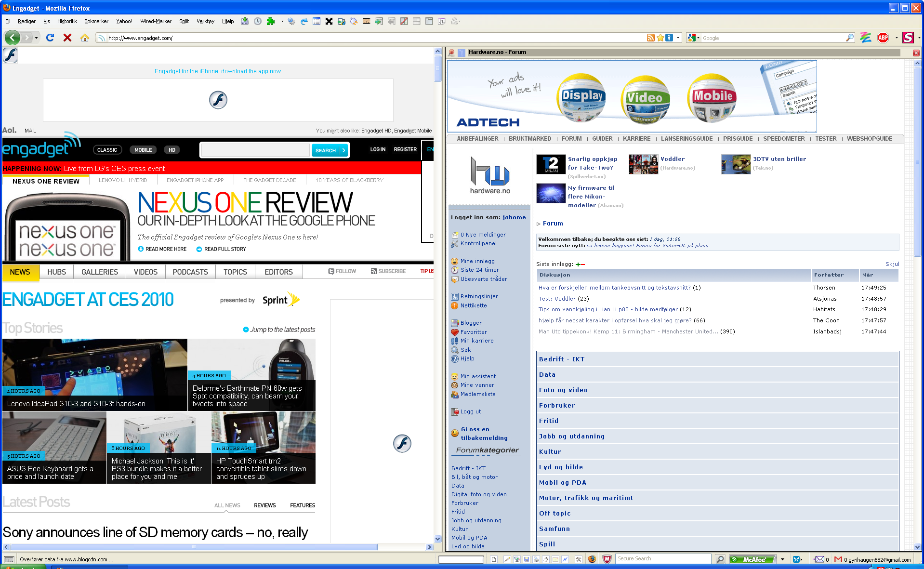The image size is (924, 569).
Task: Open the Verktøy menu
Action: (x=206, y=21)
